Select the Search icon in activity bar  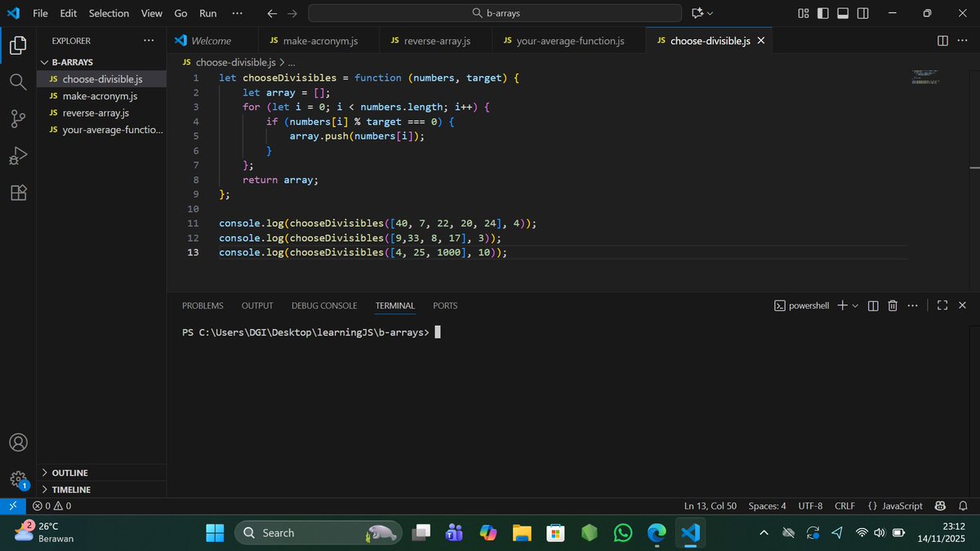click(18, 82)
